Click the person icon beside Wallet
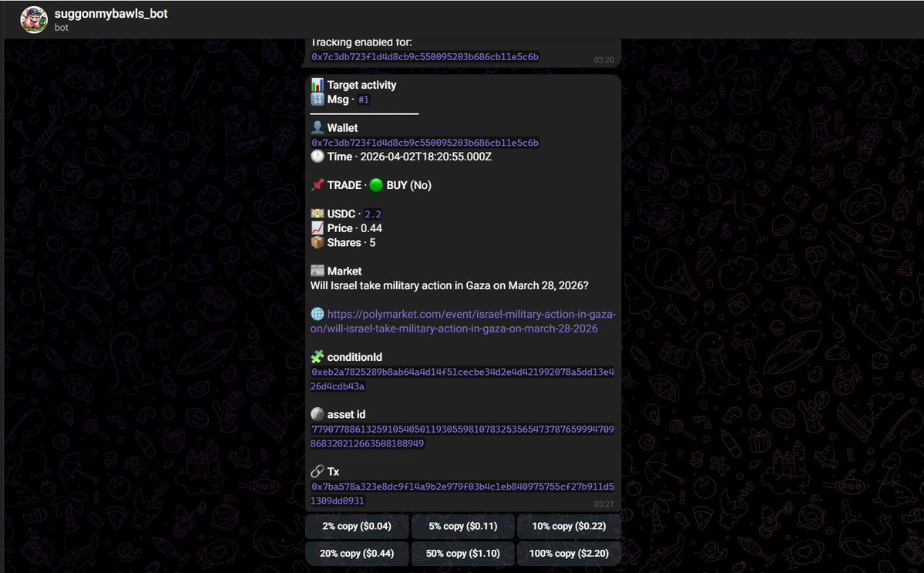Image resolution: width=924 pixels, height=573 pixels. tap(317, 127)
